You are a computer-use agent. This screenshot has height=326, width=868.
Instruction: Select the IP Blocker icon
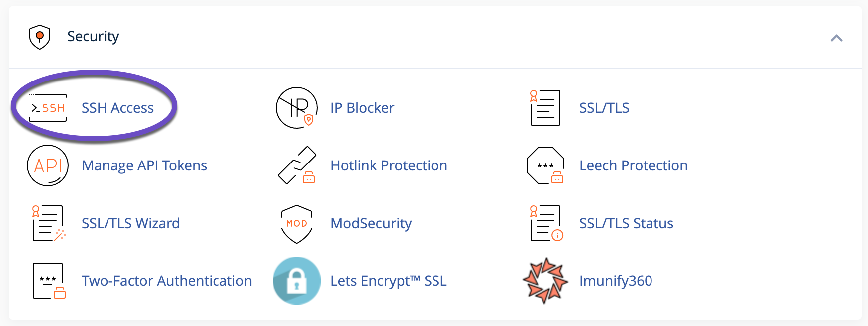(x=297, y=107)
